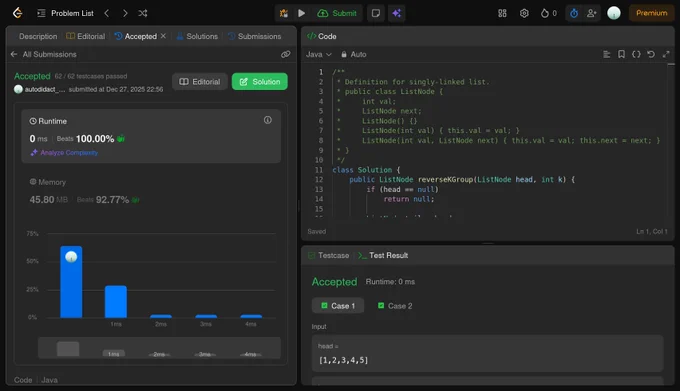Pick a random problem shuffle icon
The width and height of the screenshot is (680, 391).
pos(143,13)
